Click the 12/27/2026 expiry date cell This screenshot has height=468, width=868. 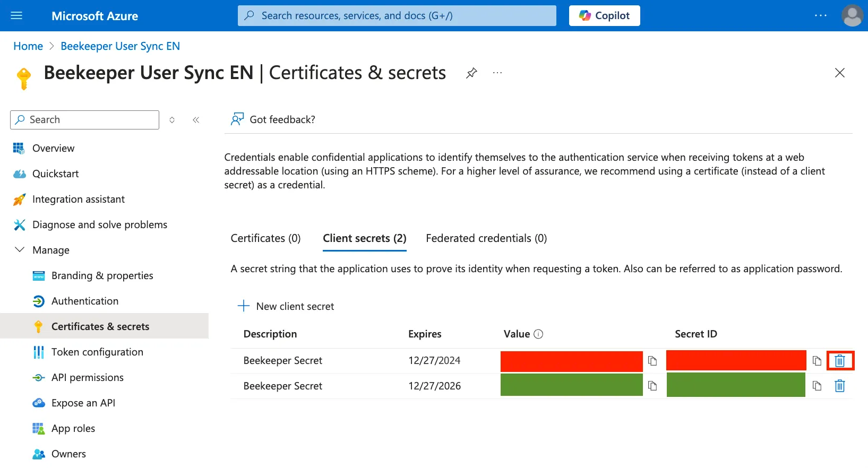tap(434, 386)
